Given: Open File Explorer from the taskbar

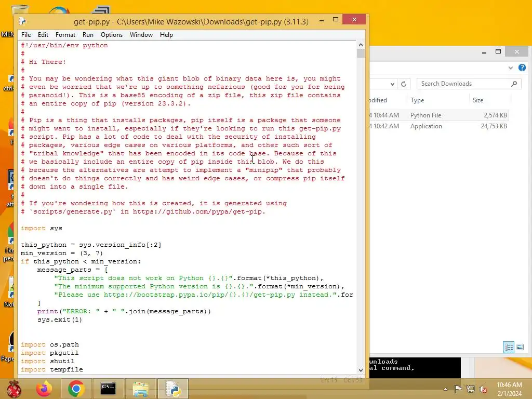Looking at the screenshot, I should (140, 389).
